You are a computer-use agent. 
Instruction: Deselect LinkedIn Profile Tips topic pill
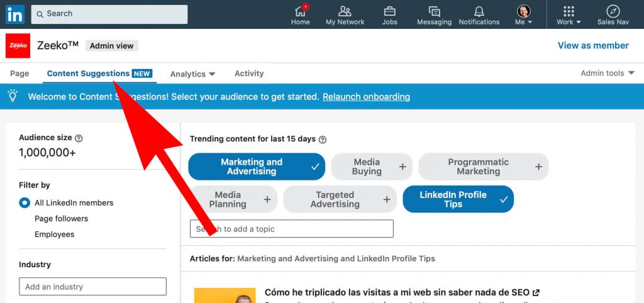tap(458, 199)
